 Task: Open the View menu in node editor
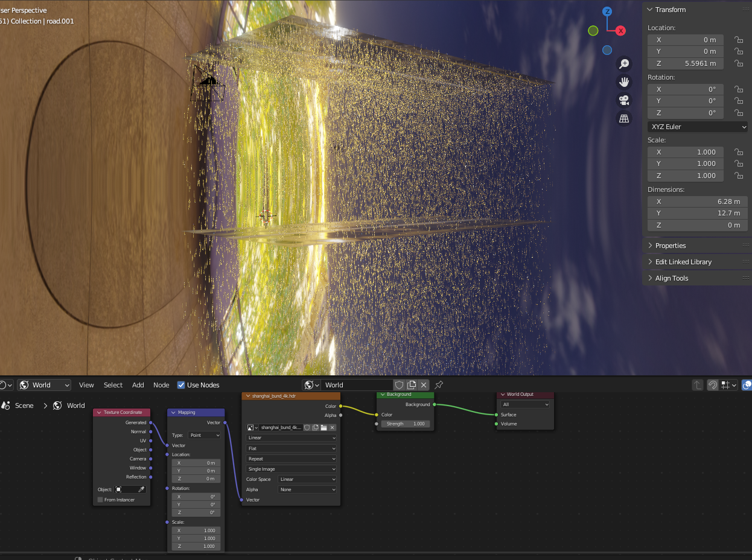point(86,385)
